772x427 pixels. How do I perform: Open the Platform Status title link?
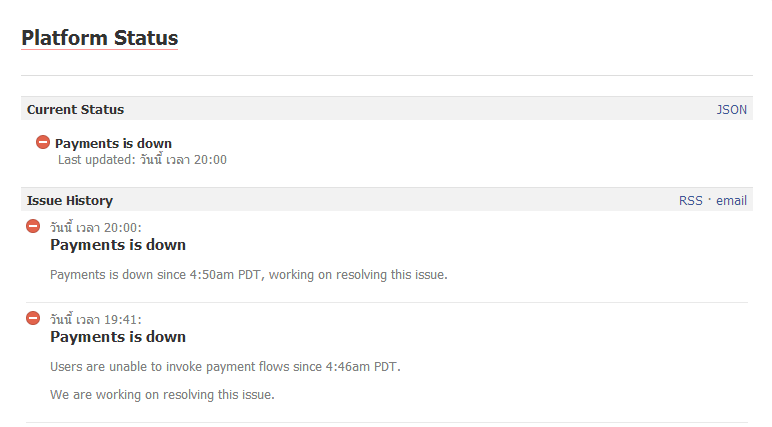[x=99, y=38]
